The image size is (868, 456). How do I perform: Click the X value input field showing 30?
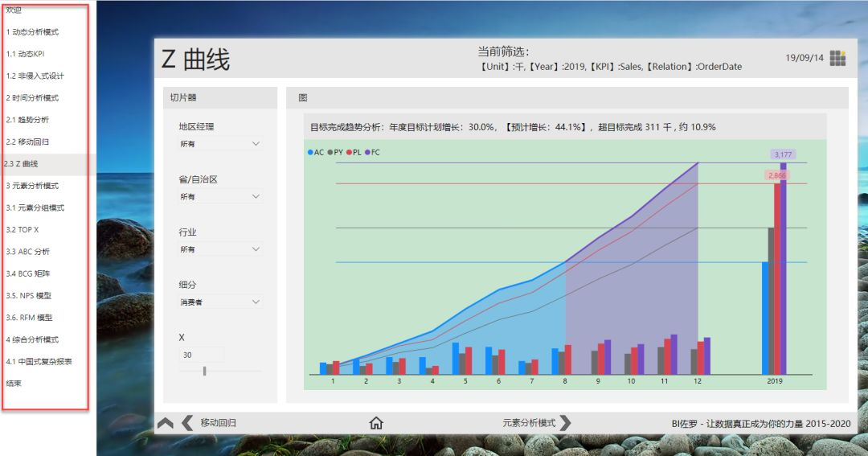click(x=202, y=355)
